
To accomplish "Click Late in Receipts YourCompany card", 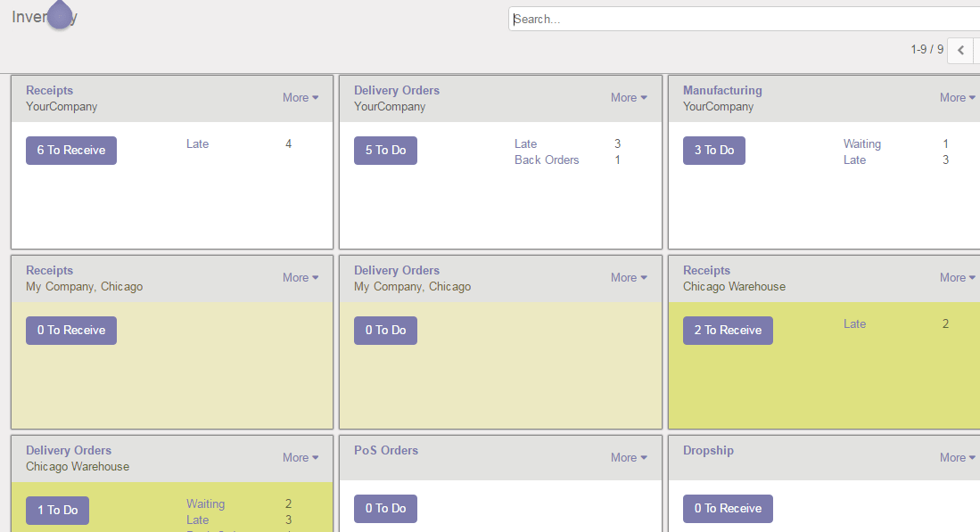I will coord(197,143).
